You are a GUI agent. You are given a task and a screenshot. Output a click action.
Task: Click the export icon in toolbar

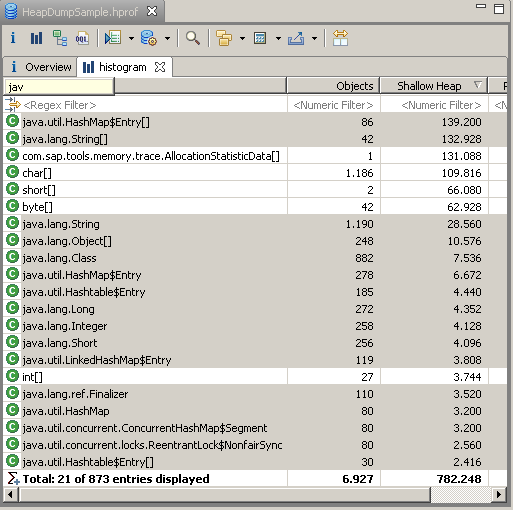point(296,38)
